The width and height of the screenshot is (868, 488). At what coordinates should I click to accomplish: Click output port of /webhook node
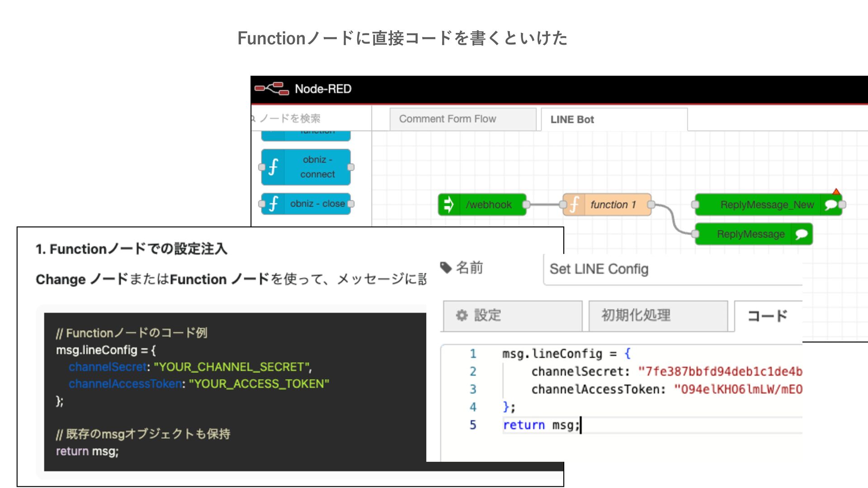[526, 205]
